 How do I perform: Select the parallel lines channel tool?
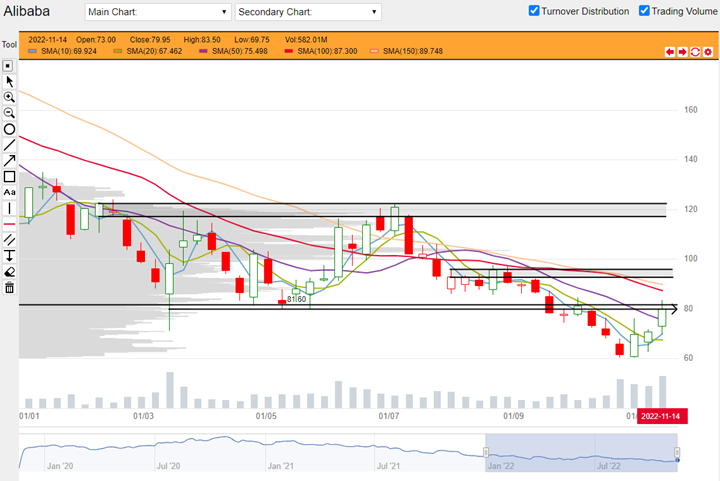coord(9,240)
